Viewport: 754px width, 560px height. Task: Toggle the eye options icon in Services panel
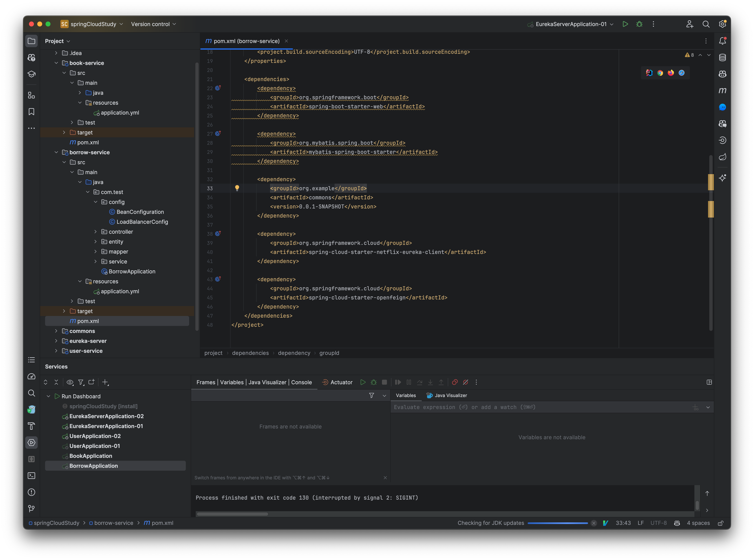70,382
